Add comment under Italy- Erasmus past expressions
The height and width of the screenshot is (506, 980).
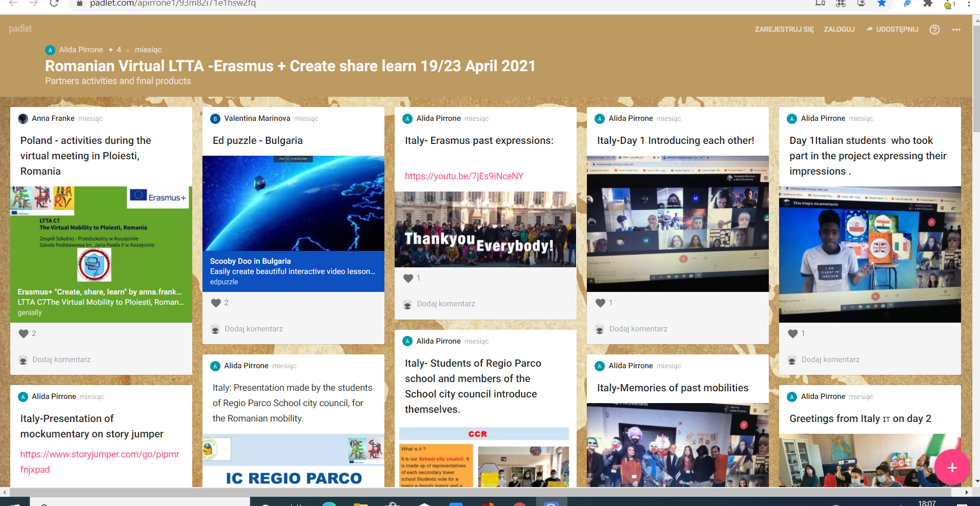pyautogui.click(x=445, y=304)
